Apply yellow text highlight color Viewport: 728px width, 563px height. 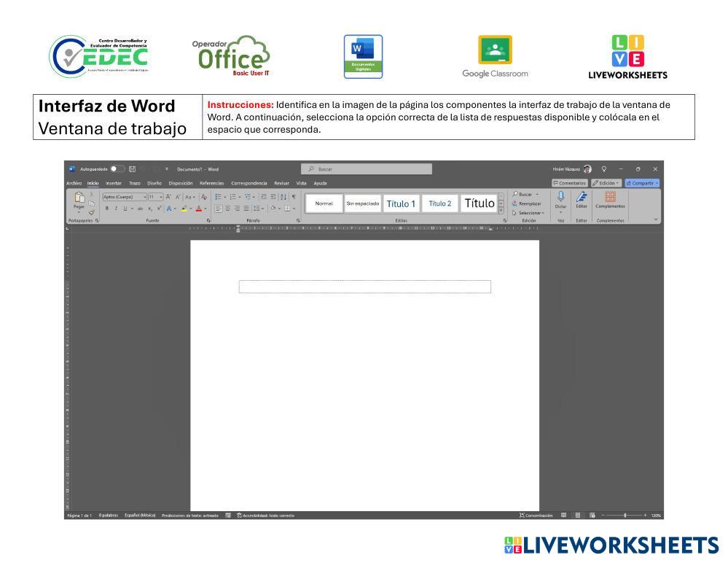(184, 209)
